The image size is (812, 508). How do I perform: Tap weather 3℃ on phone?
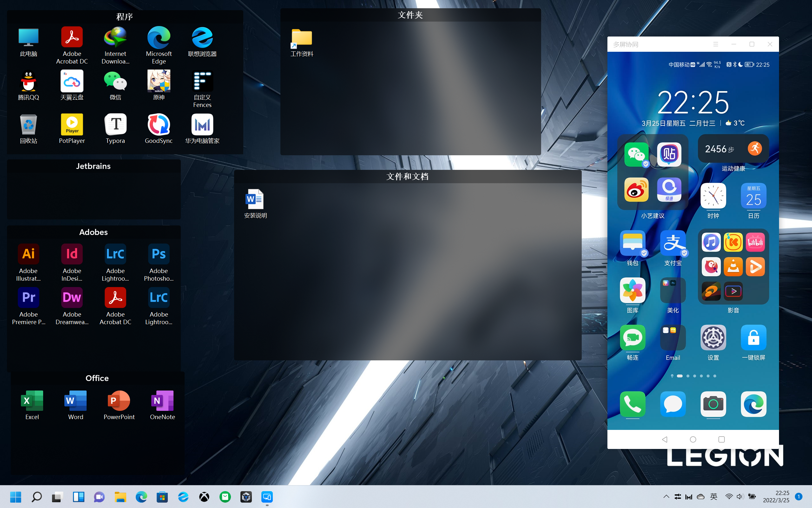pos(735,123)
